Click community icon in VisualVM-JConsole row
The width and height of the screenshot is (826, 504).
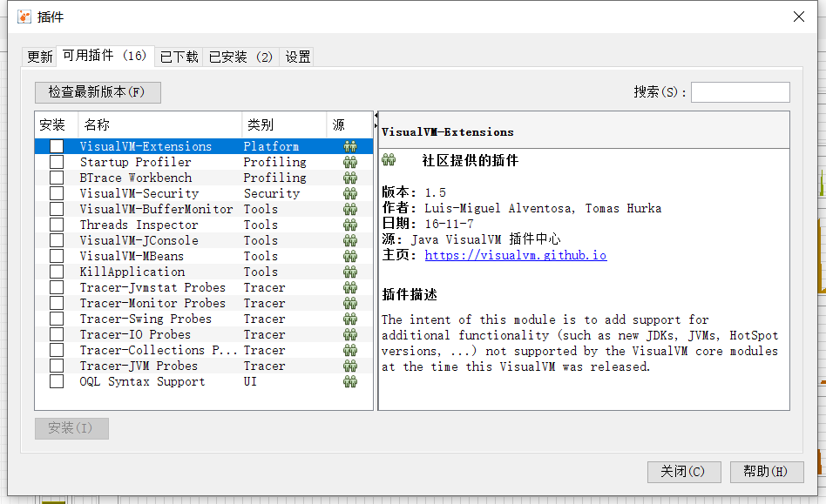pos(350,240)
